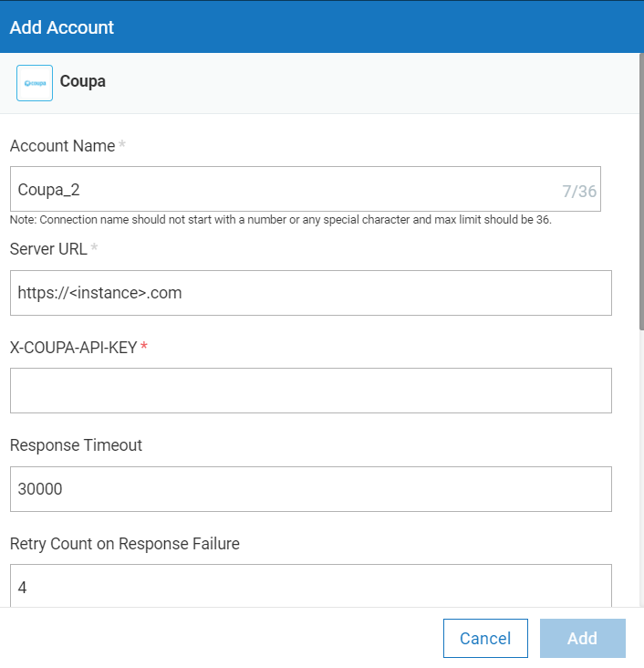Click the connection name note text
The image size is (644, 668).
pyautogui.click(x=281, y=220)
